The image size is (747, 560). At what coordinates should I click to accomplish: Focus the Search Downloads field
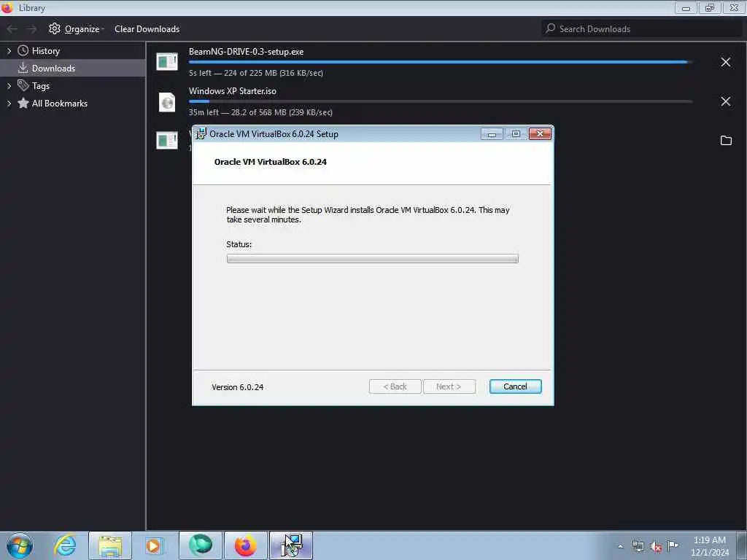point(642,29)
